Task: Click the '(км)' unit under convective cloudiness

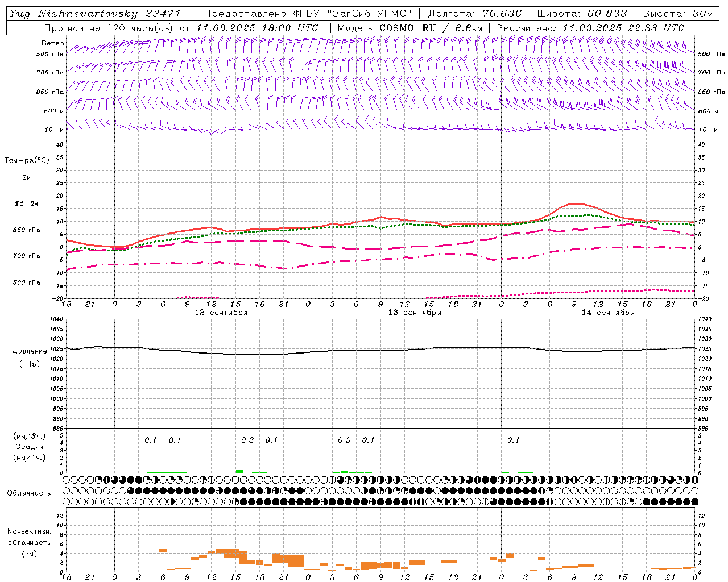Action: [x=29, y=554]
